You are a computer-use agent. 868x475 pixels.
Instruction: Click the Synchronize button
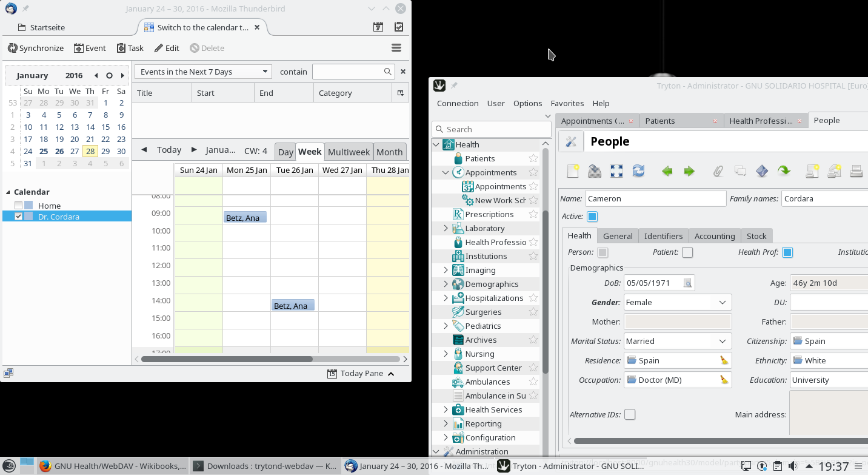point(36,48)
